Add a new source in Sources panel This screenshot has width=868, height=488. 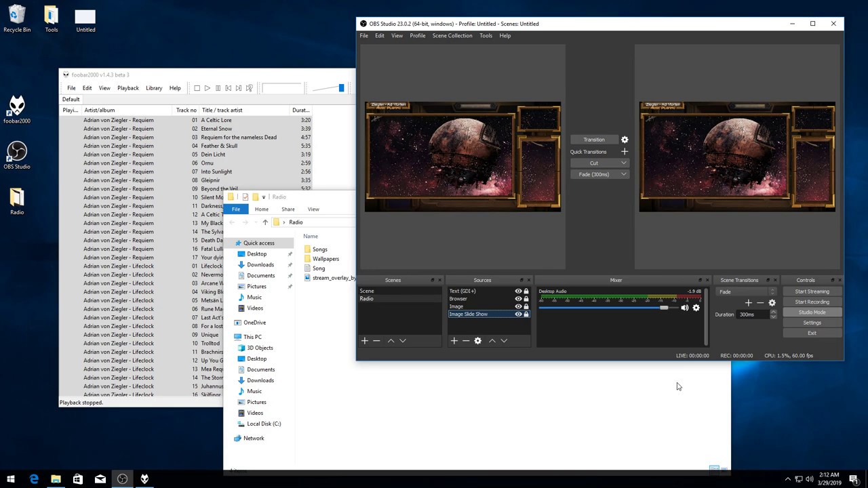[x=454, y=341]
